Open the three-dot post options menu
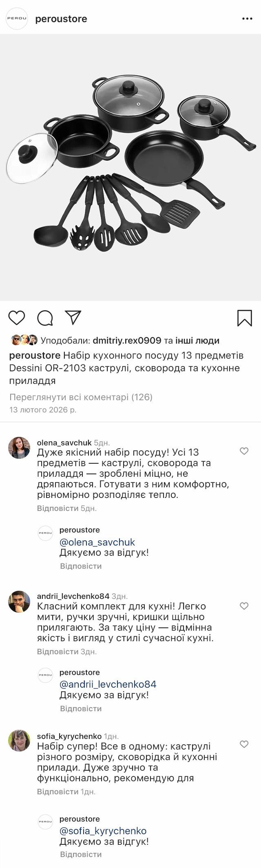Image resolution: width=261 pixels, height=868 pixels. click(x=247, y=19)
